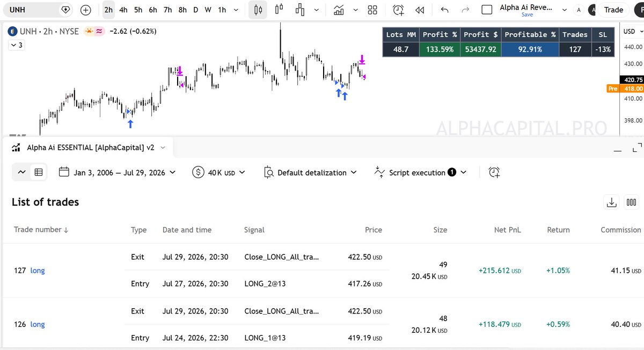The height and width of the screenshot is (350, 644).
Task: Click the UNH symbol search field
Action: coord(38,10)
